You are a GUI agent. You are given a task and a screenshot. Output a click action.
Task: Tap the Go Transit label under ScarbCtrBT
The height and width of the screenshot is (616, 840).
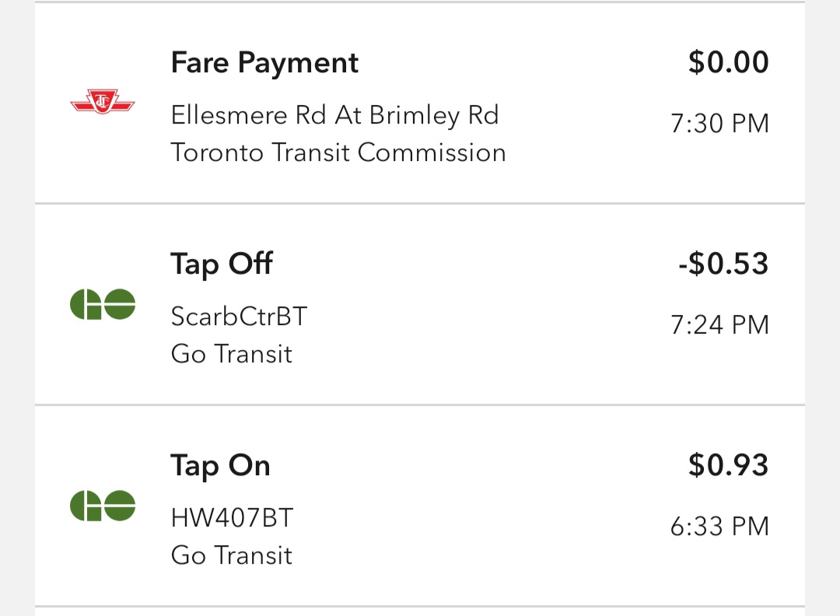point(231,354)
